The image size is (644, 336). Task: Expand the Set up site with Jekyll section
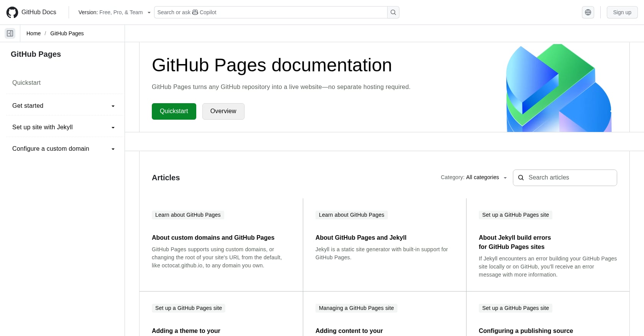[64, 127]
